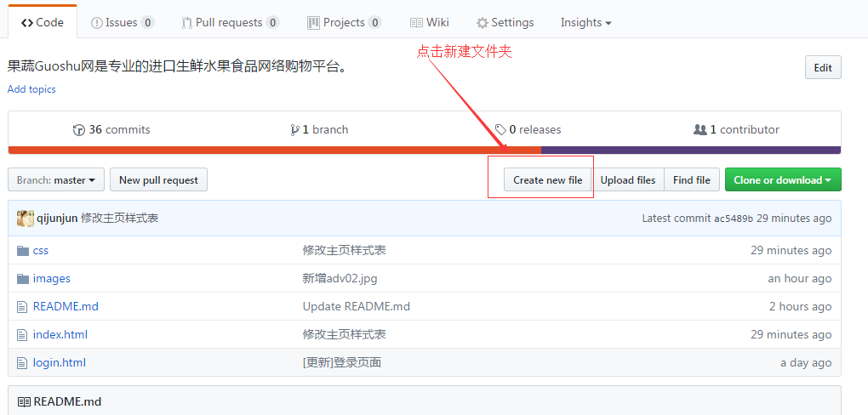Click the orange HTML language bar segment
This screenshot has height=415, width=868.
(275, 150)
